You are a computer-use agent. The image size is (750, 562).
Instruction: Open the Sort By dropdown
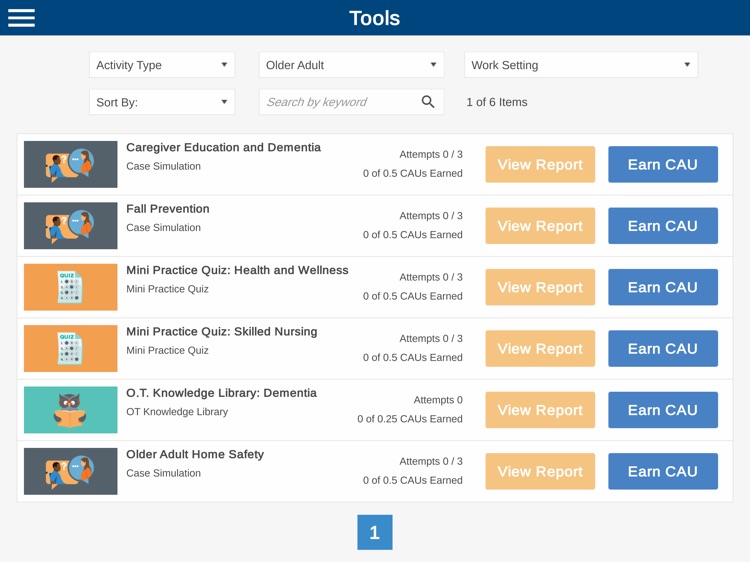coord(161,102)
